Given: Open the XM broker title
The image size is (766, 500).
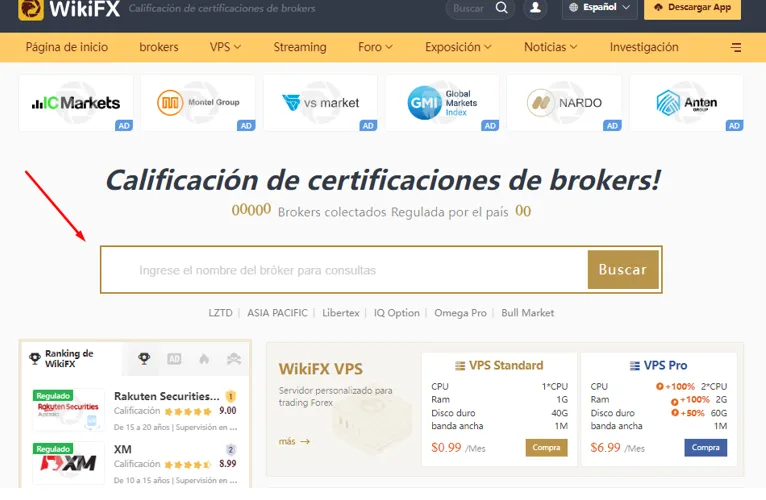Looking at the screenshot, I should coord(123,449).
